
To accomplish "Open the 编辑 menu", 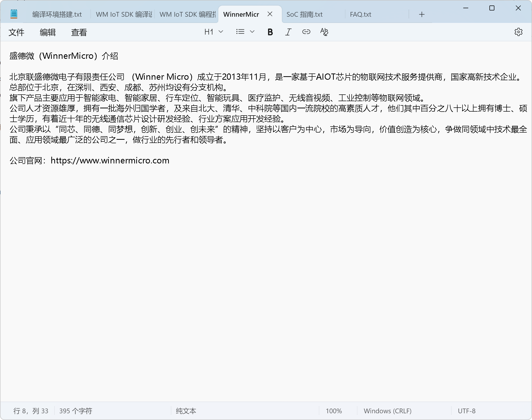I will click(48, 32).
